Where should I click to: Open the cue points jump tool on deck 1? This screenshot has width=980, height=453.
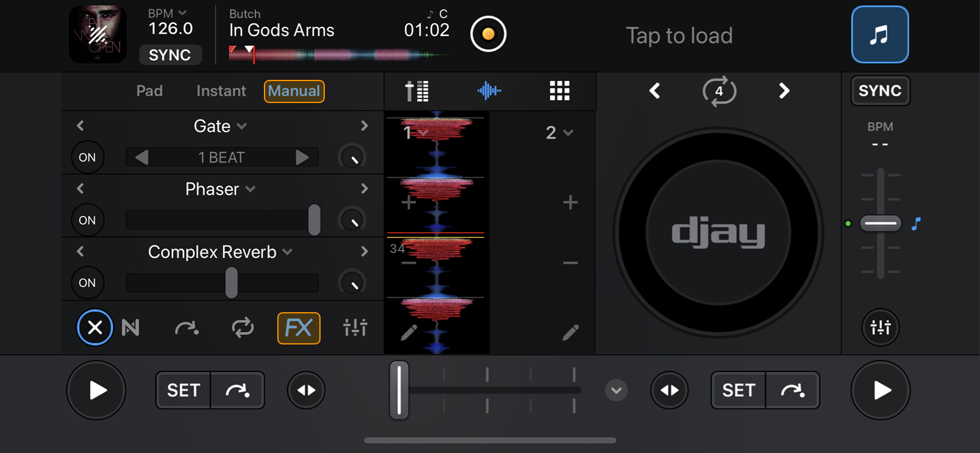pyautogui.click(x=186, y=328)
